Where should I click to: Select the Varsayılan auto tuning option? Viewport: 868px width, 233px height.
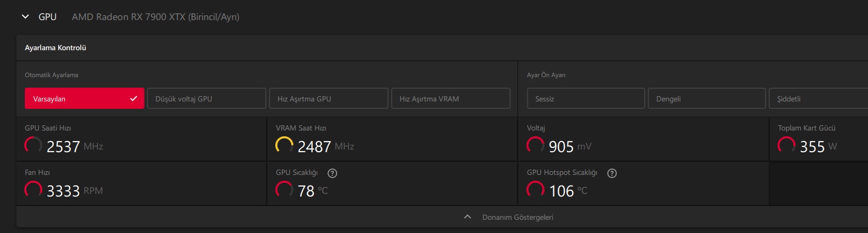click(85, 99)
